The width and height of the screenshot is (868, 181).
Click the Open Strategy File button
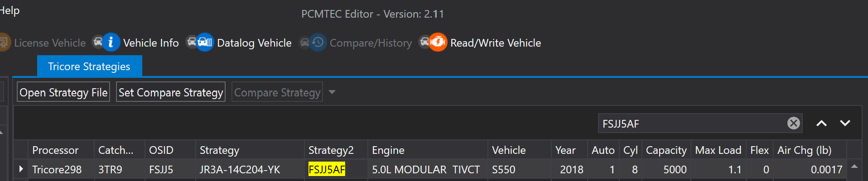click(x=63, y=92)
